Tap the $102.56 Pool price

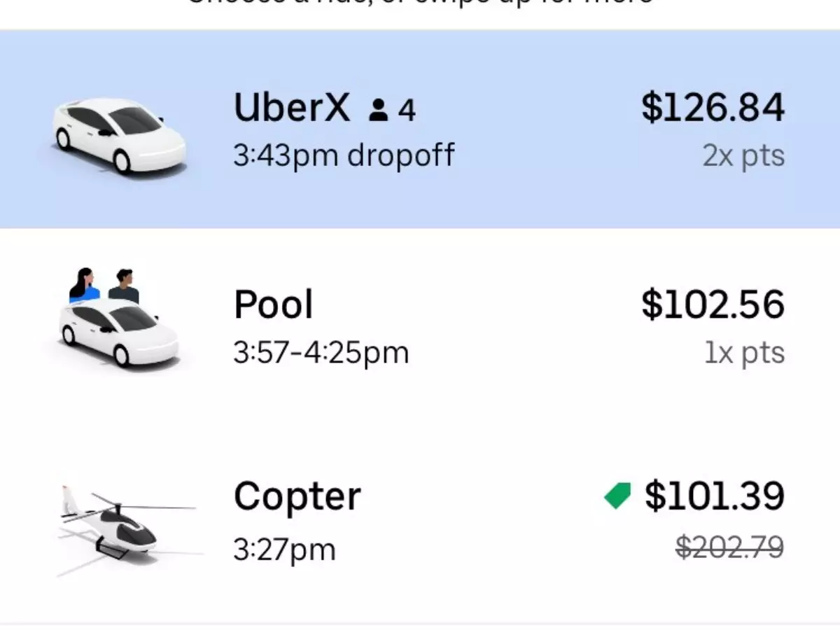pos(713,305)
